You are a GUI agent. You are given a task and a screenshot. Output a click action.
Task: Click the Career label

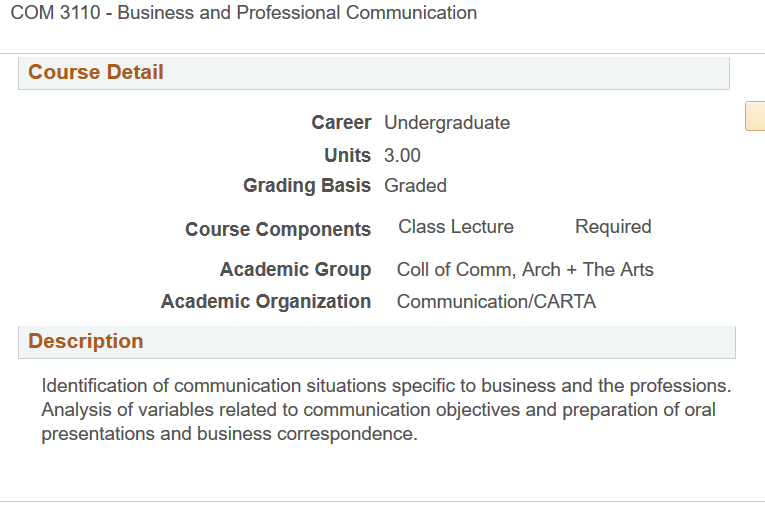tap(341, 123)
